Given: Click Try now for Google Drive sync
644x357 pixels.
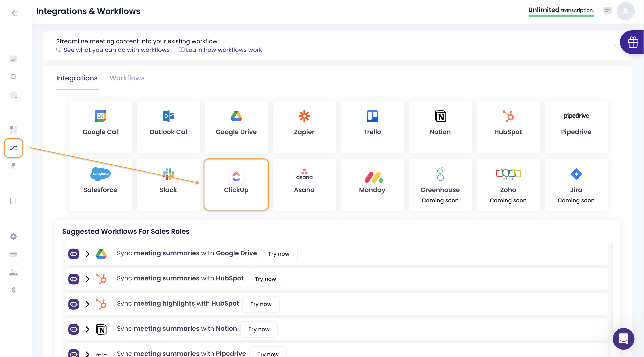Looking at the screenshot, I should point(278,254).
